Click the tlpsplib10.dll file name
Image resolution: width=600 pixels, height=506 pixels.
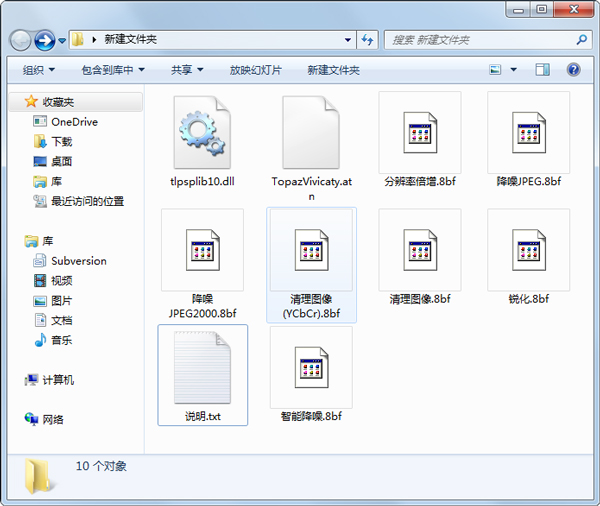click(202, 181)
